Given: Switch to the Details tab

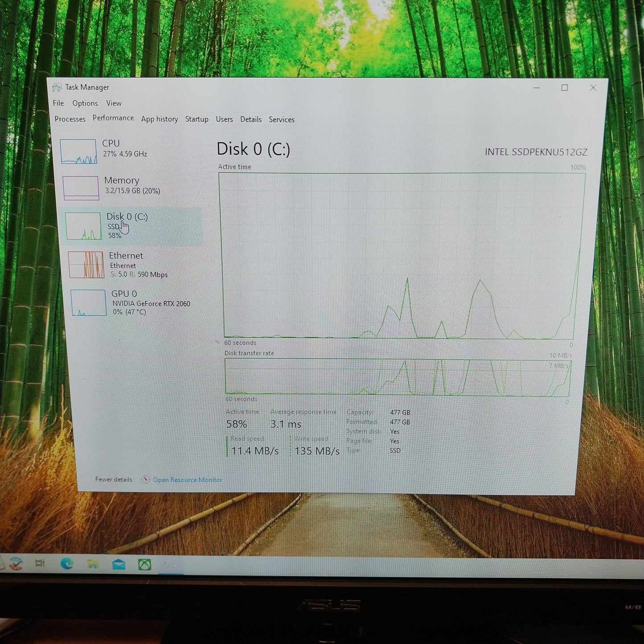Looking at the screenshot, I should click(x=251, y=119).
